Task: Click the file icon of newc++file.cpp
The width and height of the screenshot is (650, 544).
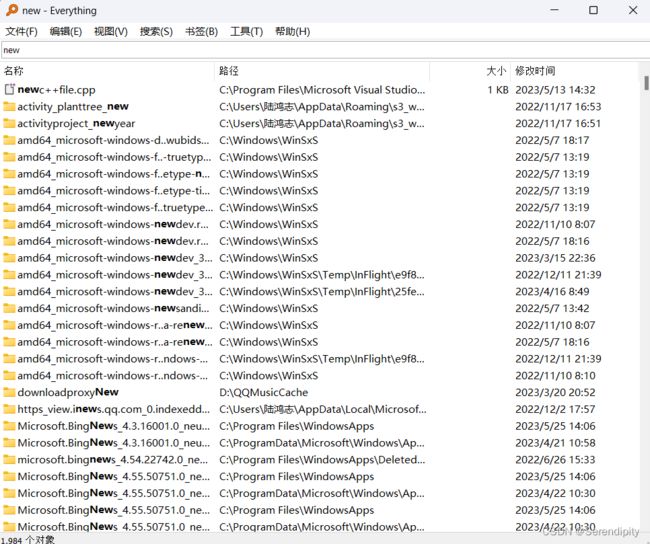Action: pyautogui.click(x=9, y=90)
